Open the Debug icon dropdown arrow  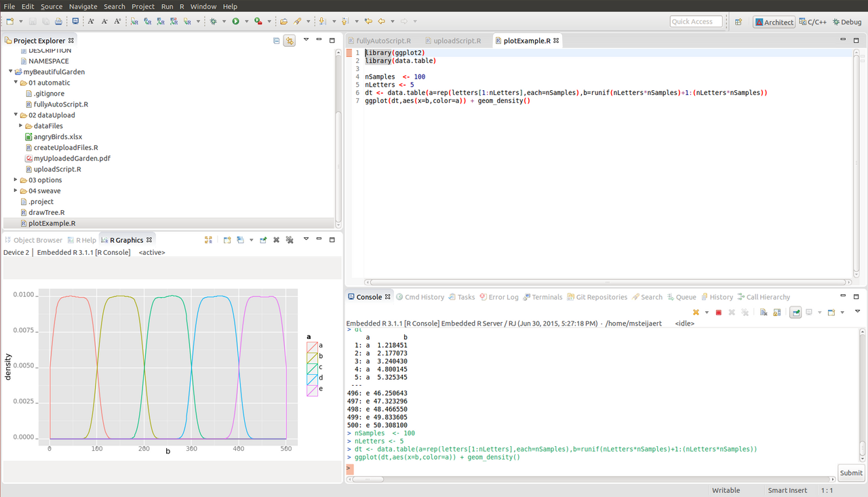point(224,21)
